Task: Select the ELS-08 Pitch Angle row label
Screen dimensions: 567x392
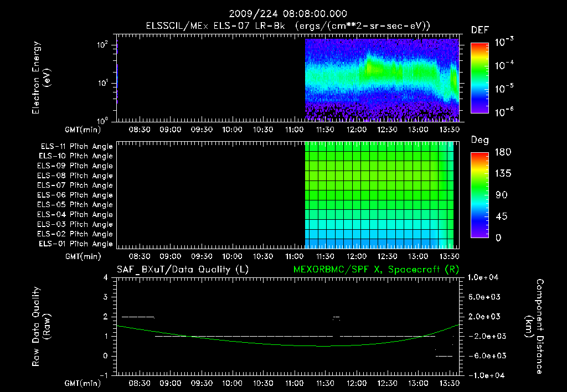Action: click(75, 176)
